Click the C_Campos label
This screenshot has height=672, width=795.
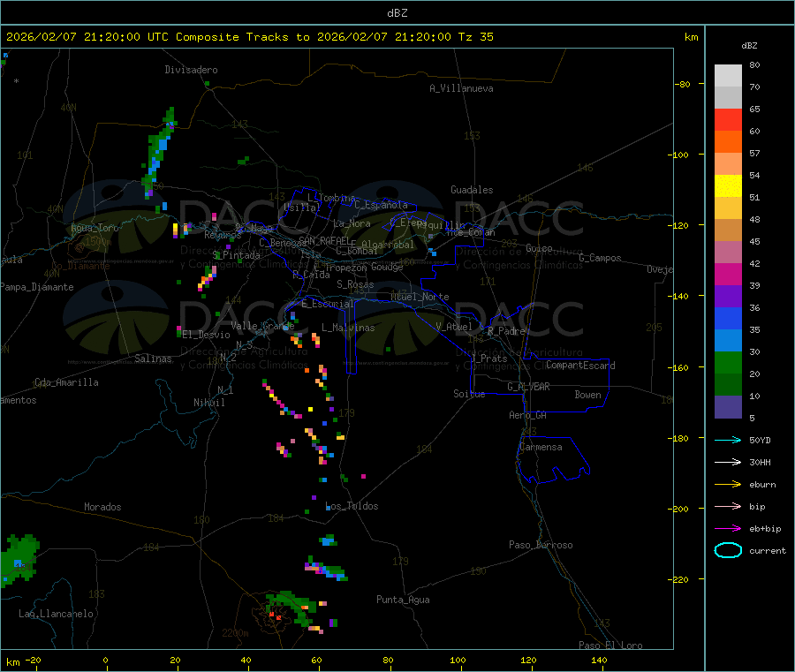601,258
